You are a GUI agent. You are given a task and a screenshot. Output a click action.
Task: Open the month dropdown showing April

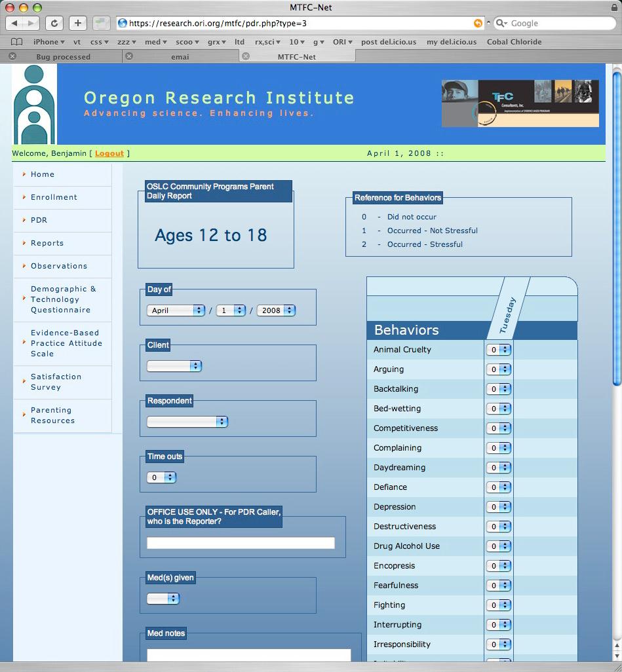(x=176, y=310)
